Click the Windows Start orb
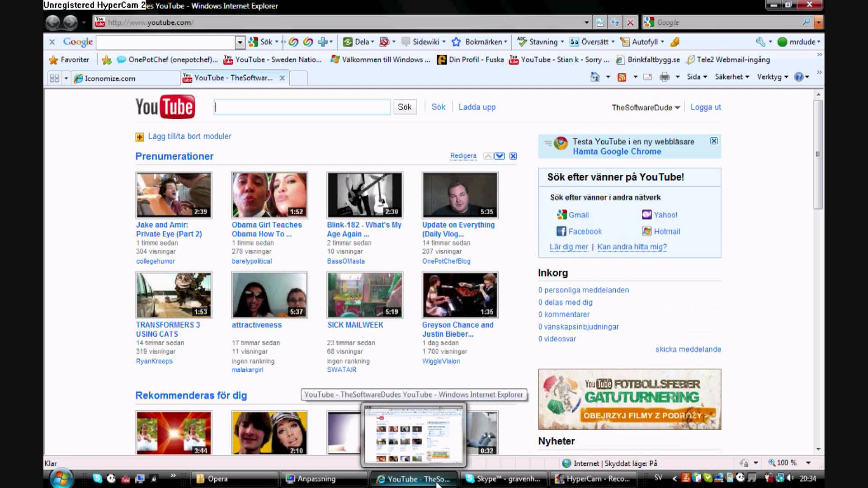868x488 pixels. [x=61, y=478]
